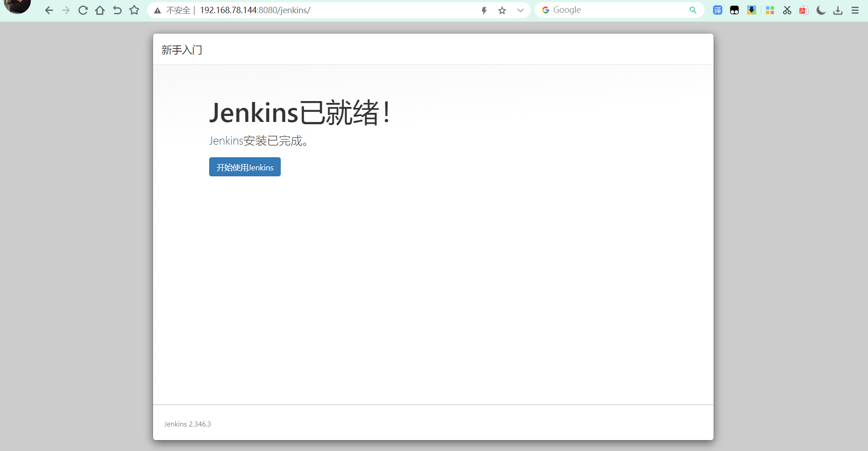Click the browser back arrow

point(49,10)
